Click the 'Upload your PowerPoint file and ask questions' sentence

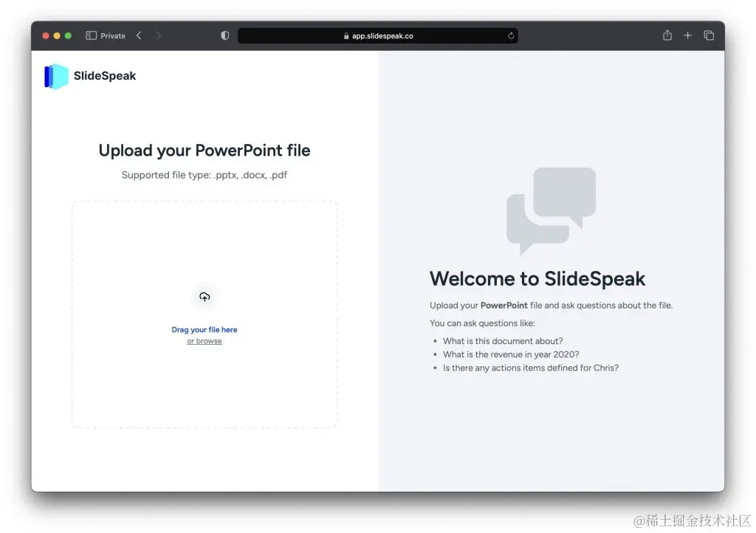pos(551,306)
